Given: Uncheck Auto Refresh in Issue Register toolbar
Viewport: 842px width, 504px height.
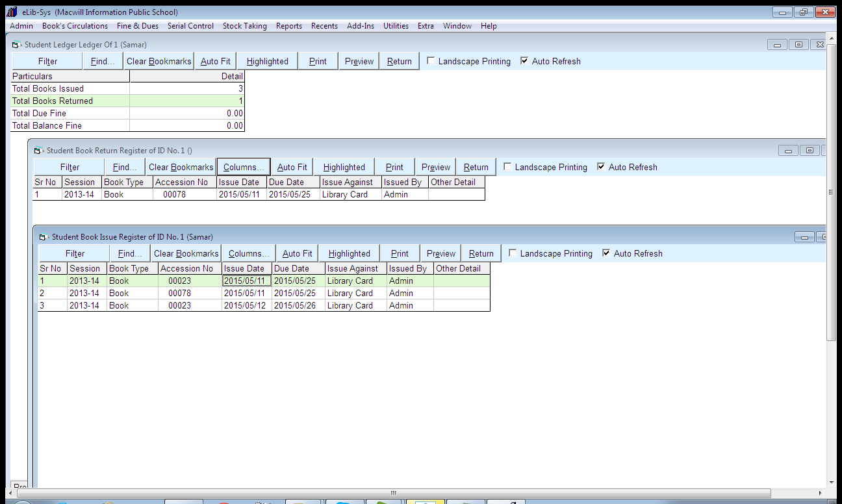Looking at the screenshot, I should tap(606, 253).
